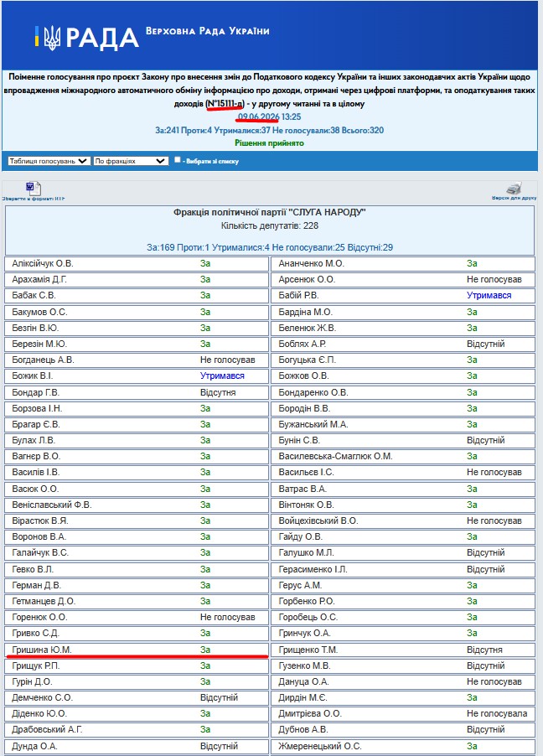Click 'Верховна Рада України' header text
The width and height of the screenshot is (543, 756).
click(x=207, y=31)
